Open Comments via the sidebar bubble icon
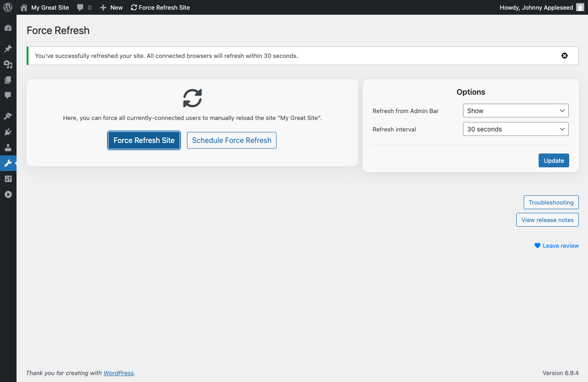 (x=8, y=96)
